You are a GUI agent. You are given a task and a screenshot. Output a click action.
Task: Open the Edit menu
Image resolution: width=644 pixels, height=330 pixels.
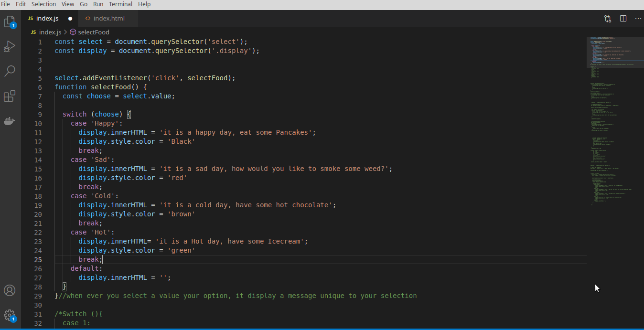(x=21, y=4)
